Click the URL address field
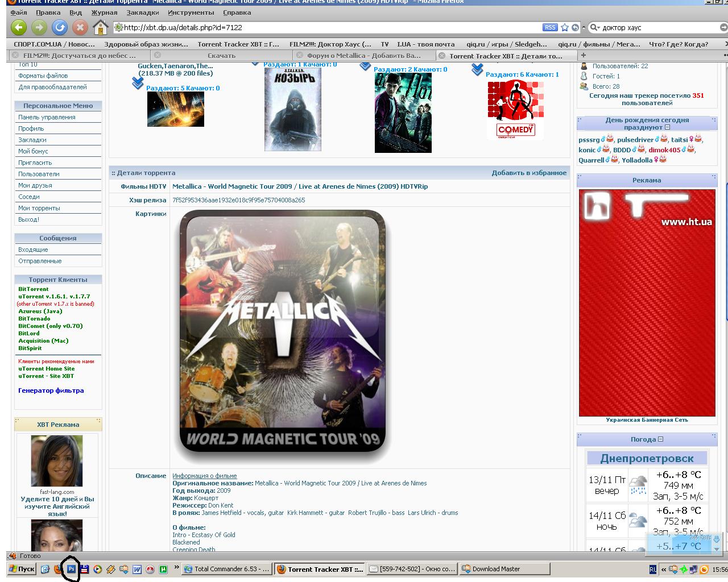Image resolution: width=728 pixels, height=582 pixels. point(330,27)
